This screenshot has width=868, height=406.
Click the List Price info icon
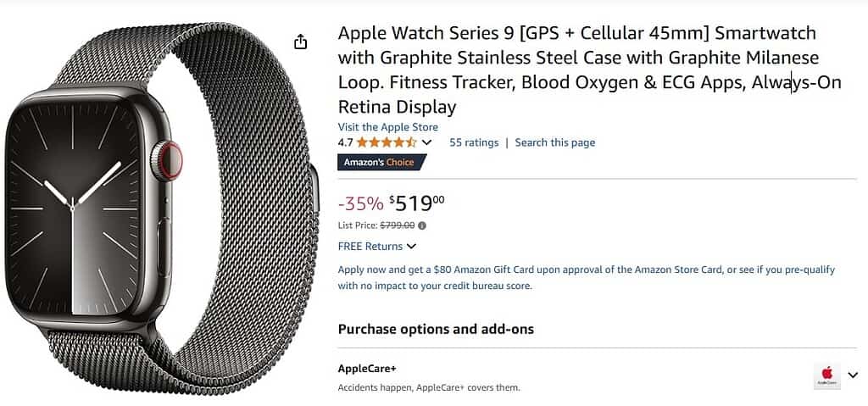point(422,225)
